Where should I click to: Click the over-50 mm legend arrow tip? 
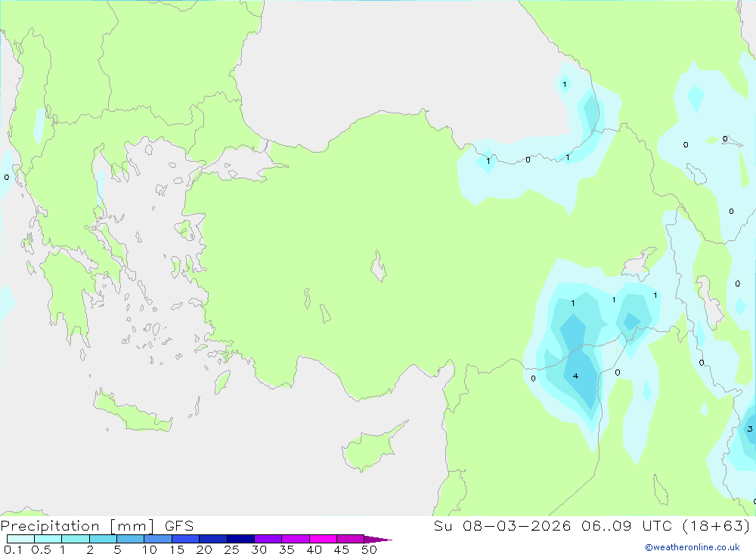[377, 540]
